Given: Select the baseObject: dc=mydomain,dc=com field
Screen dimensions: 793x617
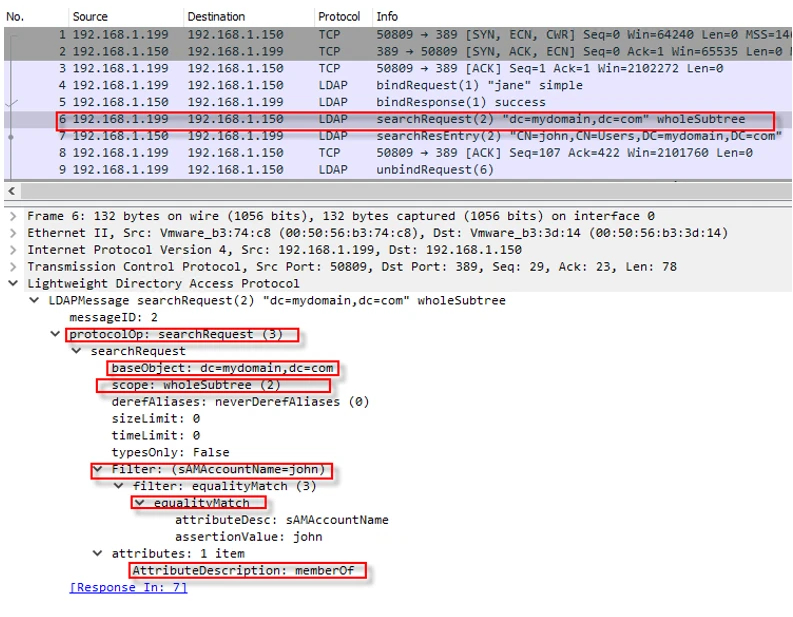Looking at the screenshot, I should (x=222, y=368).
